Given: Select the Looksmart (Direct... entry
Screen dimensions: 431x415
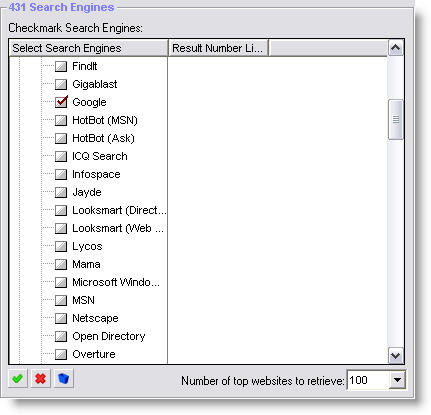Looking at the screenshot, I should [x=119, y=210].
